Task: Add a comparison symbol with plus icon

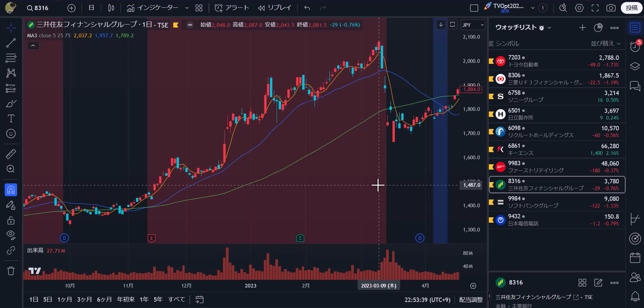Action: click(72, 8)
